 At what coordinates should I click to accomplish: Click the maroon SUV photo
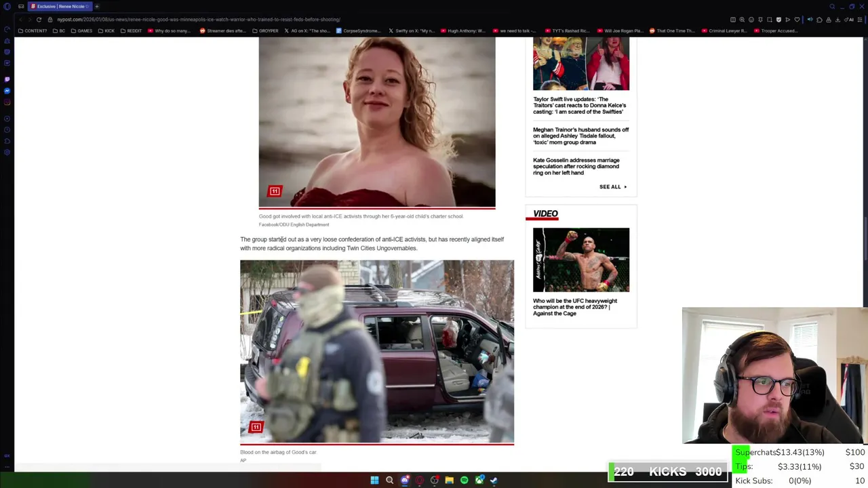coord(377,352)
